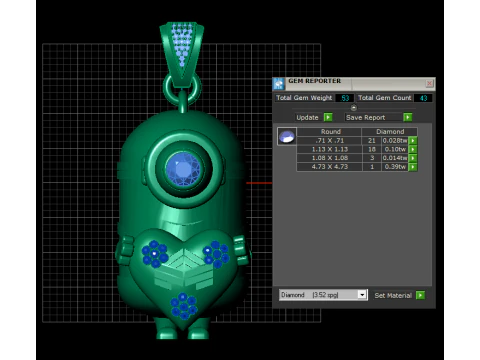Click green arrow in the 4.73 X 4.73 row
This screenshot has width=480, height=360.
(x=413, y=167)
